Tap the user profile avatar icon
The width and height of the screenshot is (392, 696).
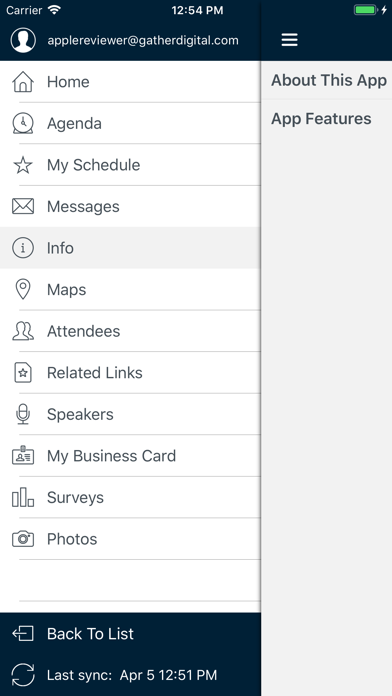(x=23, y=40)
